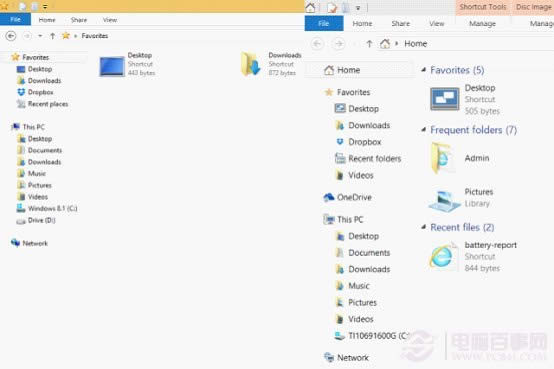The image size is (554, 369).
Task: Open recent locations dropdown in left window
Action: pyautogui.click(x=40, y=36)
